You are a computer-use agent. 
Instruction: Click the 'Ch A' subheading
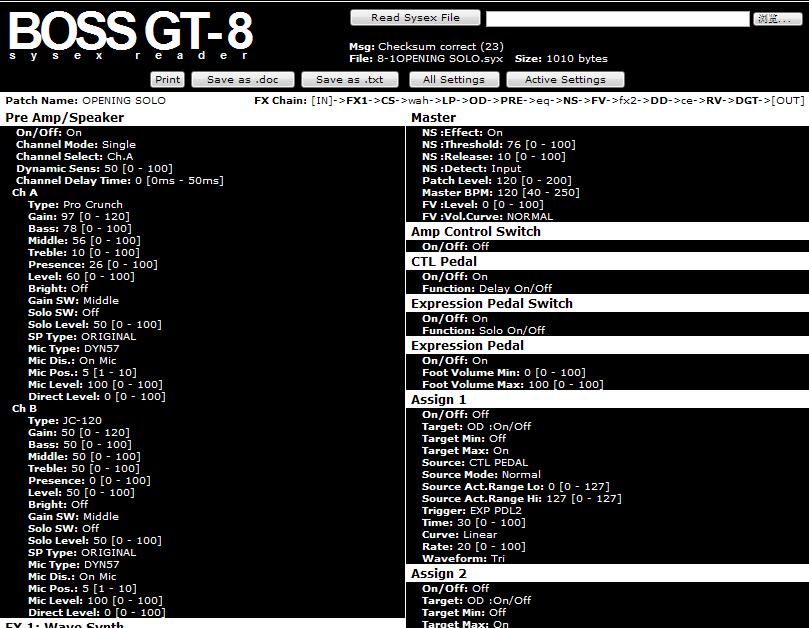click(x=25, y=192)
